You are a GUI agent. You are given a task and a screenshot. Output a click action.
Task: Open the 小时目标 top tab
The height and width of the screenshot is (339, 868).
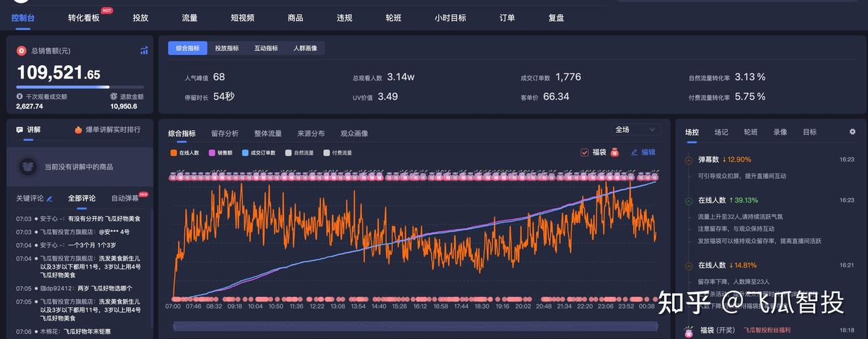pos(451,18)
